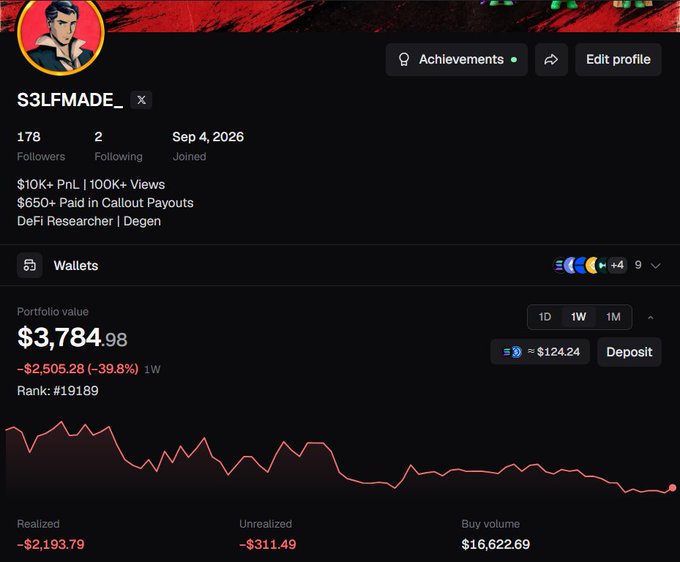Click the green notification dot on Achievements

(x=514, y=59)
